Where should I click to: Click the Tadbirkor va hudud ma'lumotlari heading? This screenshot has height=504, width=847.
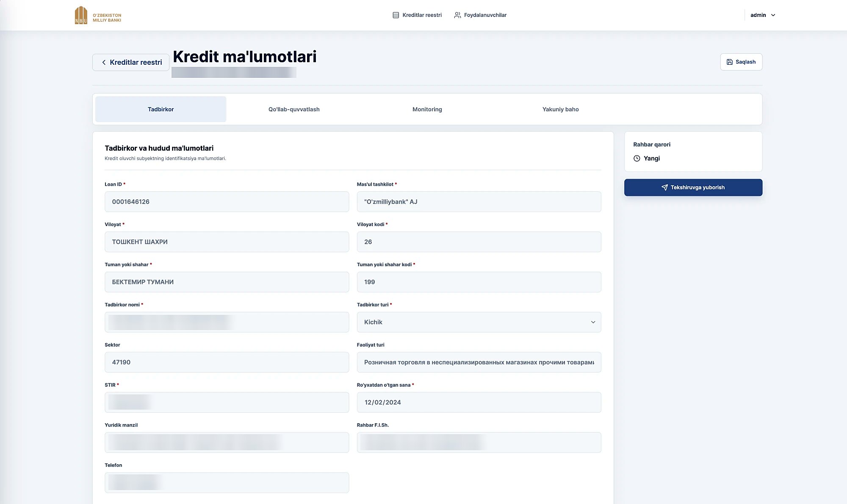coord(159,148)
